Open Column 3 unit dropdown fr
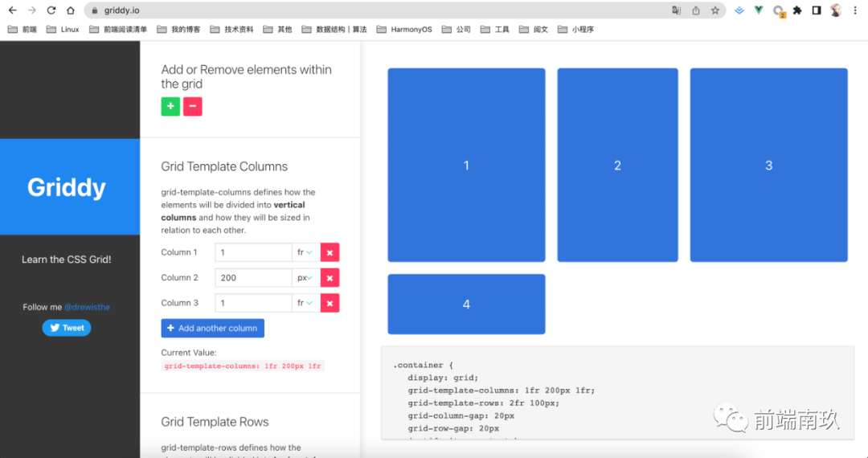The image size is (868, 458). [306, 303]
